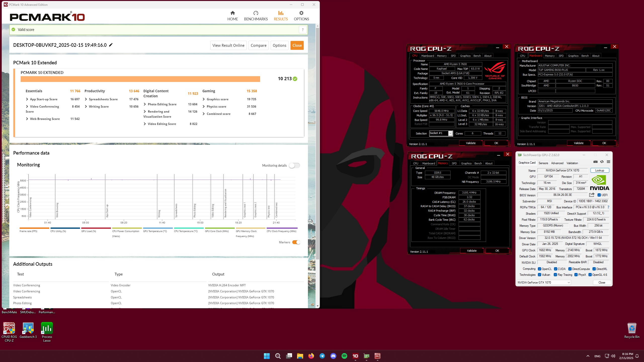Open taskbar Search
The width and height of the screenshot is (644, 362).
278,356
